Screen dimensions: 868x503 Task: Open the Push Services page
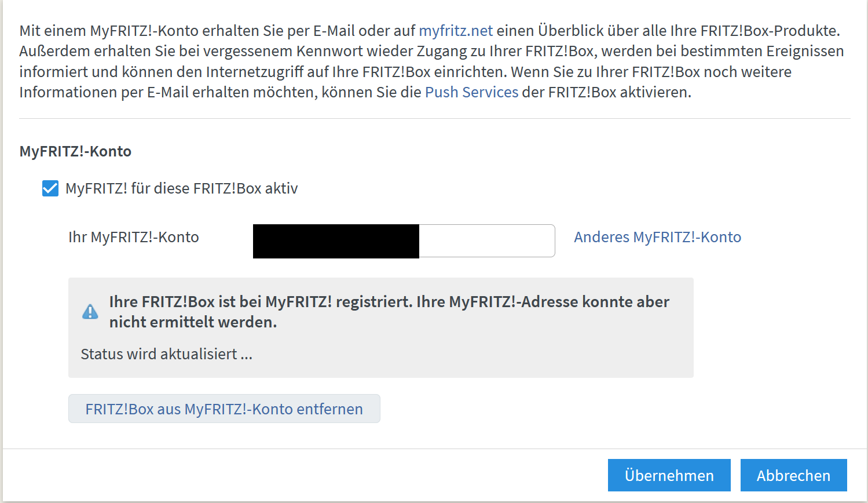pyautogui.click(x=471, y=92)
